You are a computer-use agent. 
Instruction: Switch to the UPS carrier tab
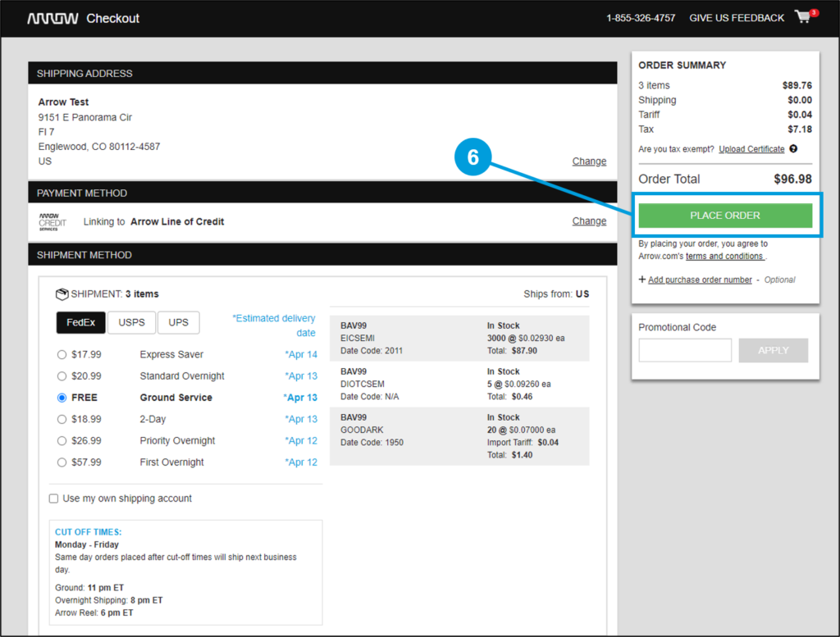[178, 322]
